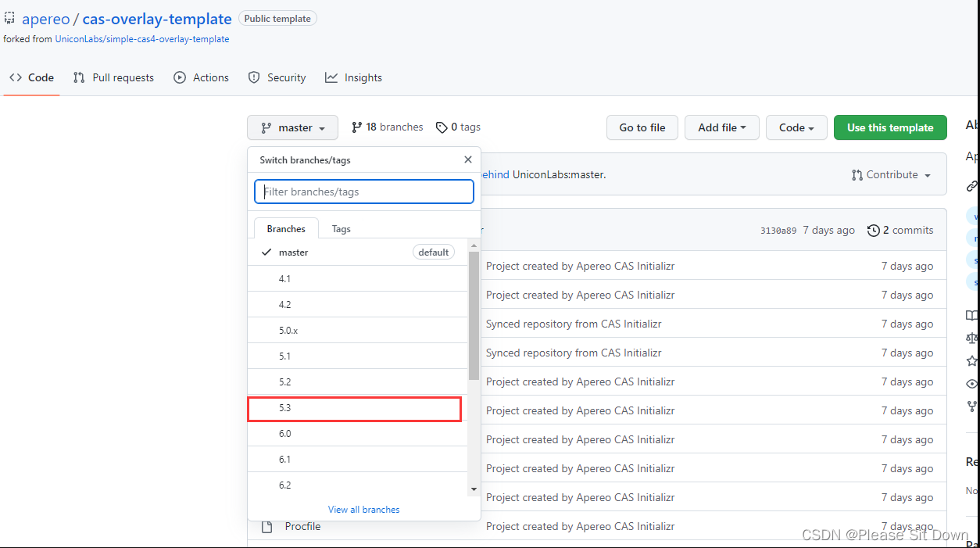Image resolution: width=980 pixels, height=548 pixels.
Task: Click the Go to file button
Action: (x=642, y=127)
